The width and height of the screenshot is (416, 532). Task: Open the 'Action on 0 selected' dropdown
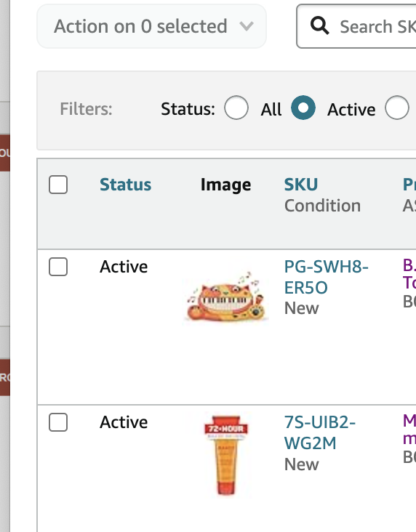tap(151, 26)
